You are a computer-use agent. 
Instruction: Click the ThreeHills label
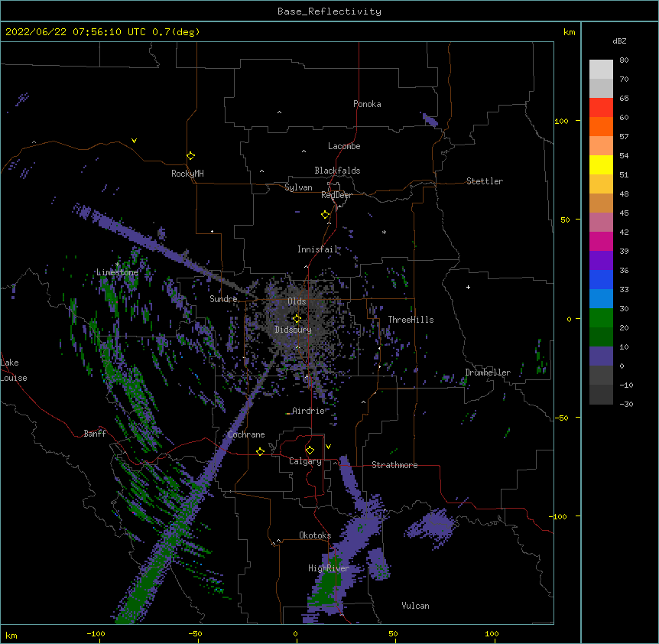coord(411,320)
